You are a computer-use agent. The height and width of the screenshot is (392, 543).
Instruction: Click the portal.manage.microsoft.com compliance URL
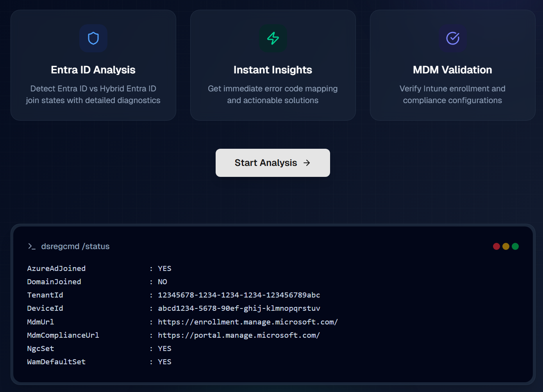coord(239,335)
